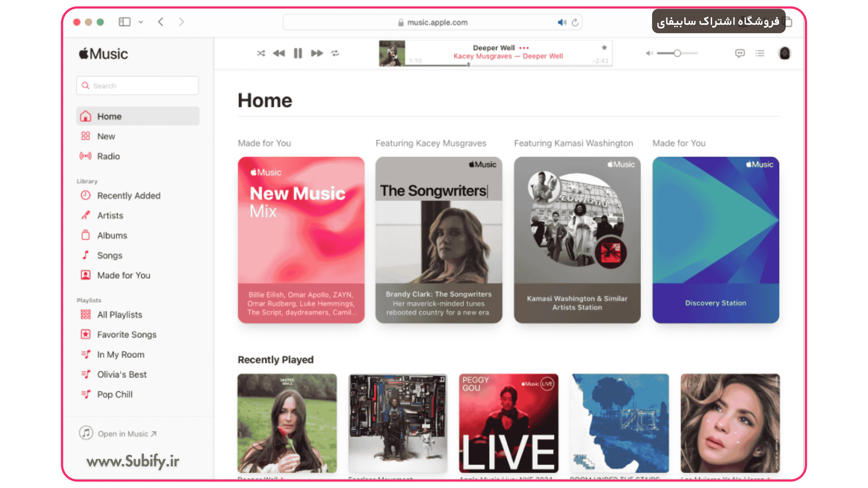Toggle the repeat mode button
This screenshot has width=868, height=488.
coord(335,53)
